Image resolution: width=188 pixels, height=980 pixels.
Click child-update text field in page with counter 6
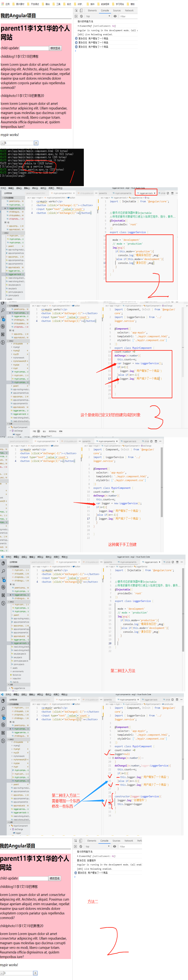coord(34,48)
